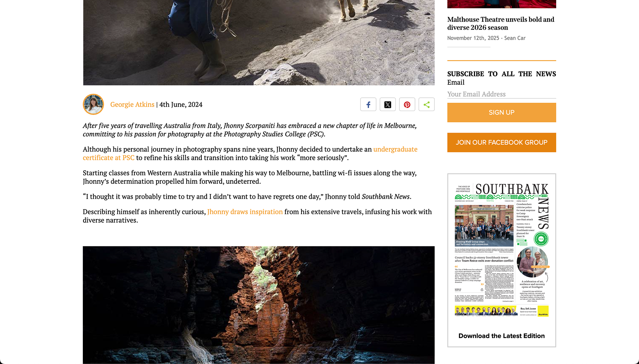This screenshot has height=364, width=639.
Task: Follow the undergraduate certificate at PSC link
Action: pyautogui.click(x=250, y=154)
